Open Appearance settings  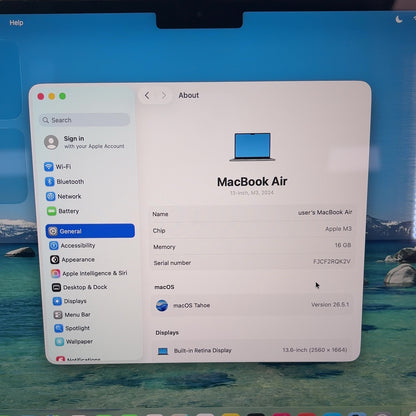tap(73, 259)
